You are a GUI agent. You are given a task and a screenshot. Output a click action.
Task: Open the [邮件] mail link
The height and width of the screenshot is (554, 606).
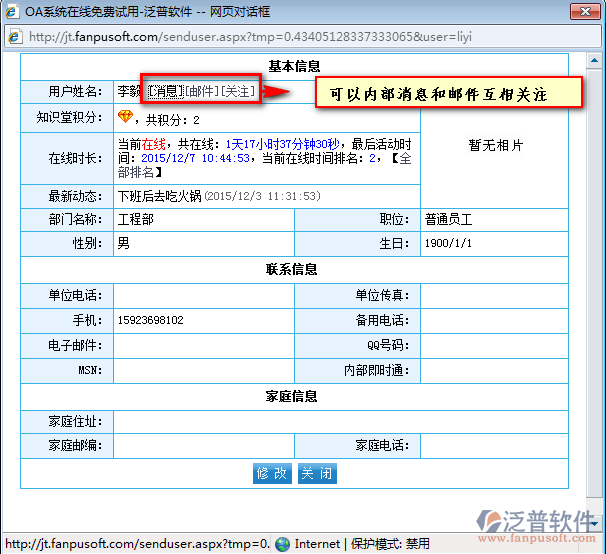(x=202, y=92)
